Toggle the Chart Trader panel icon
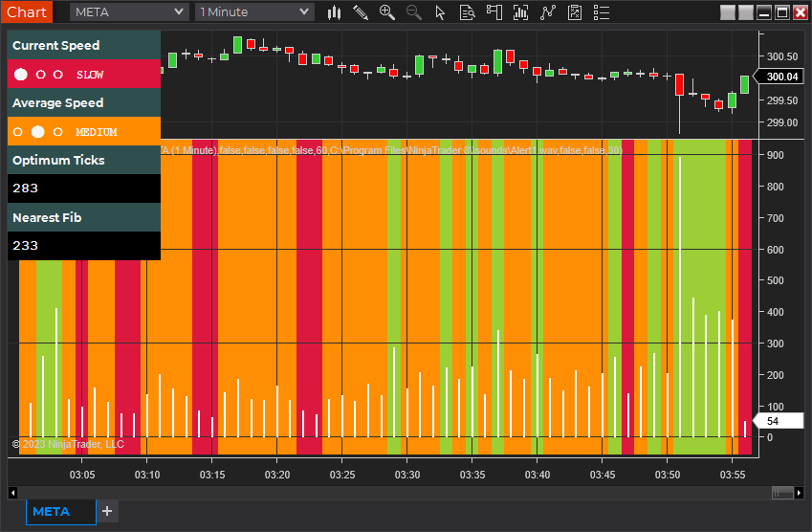 (494, 12)
